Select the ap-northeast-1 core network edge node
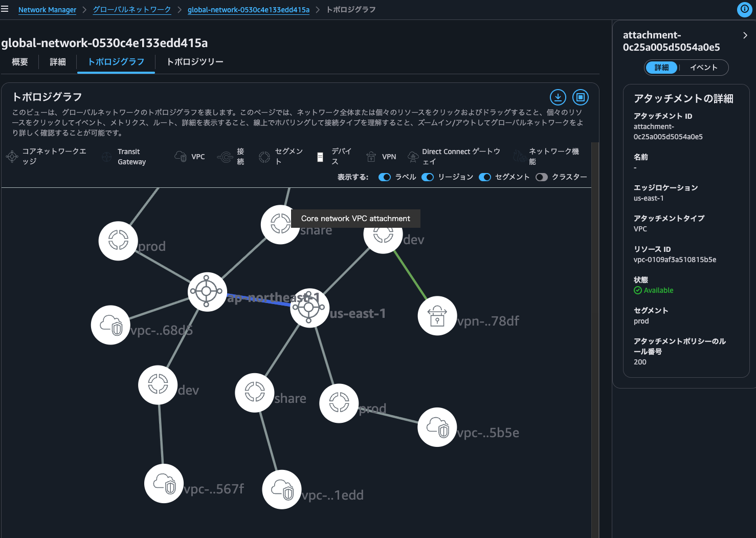Screen dimensions: 756x538 coord(207,291)
